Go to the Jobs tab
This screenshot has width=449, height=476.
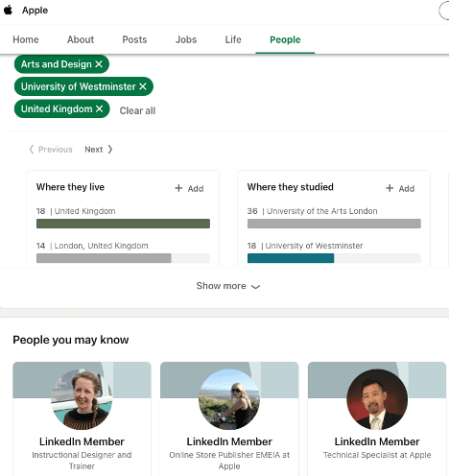coord(186,39)
